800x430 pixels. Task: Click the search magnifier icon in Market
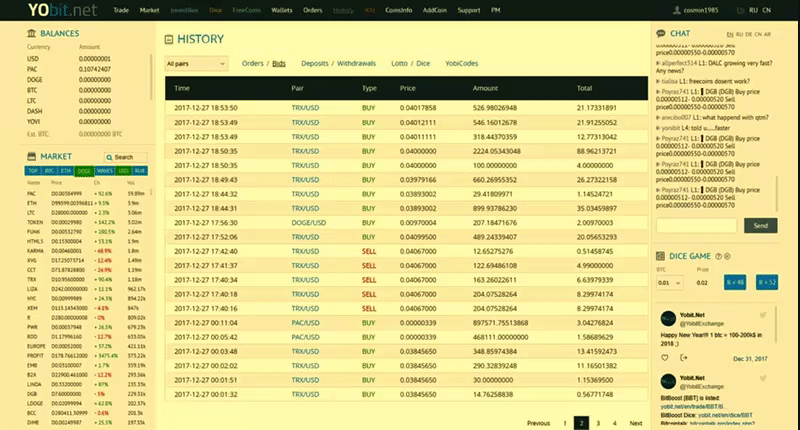(109, 157)
